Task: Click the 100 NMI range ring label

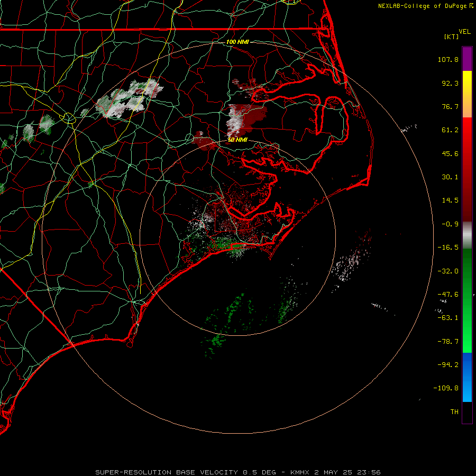Action: tap(237, 42)
